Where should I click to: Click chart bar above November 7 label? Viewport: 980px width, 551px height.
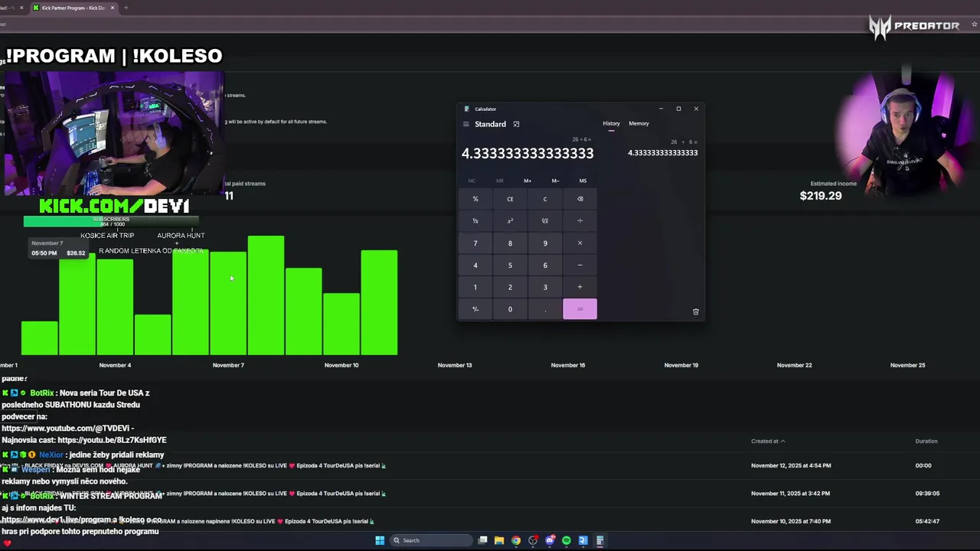[228, 303]
